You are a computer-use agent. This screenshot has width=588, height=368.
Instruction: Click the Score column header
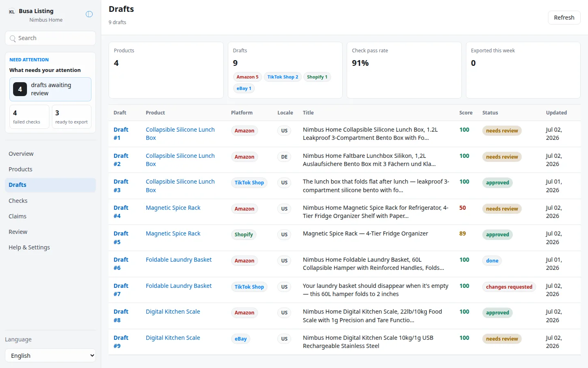(x=466, y=113)
